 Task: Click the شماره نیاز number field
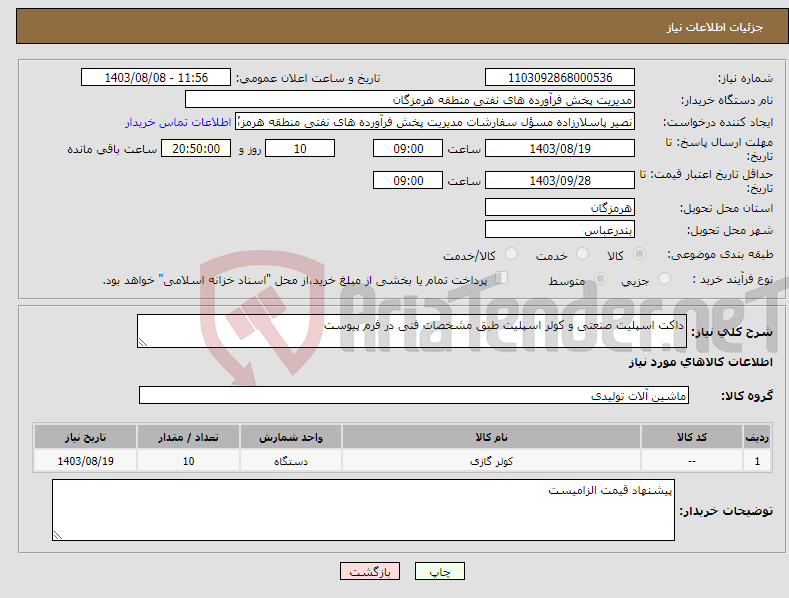coord(560,78)
